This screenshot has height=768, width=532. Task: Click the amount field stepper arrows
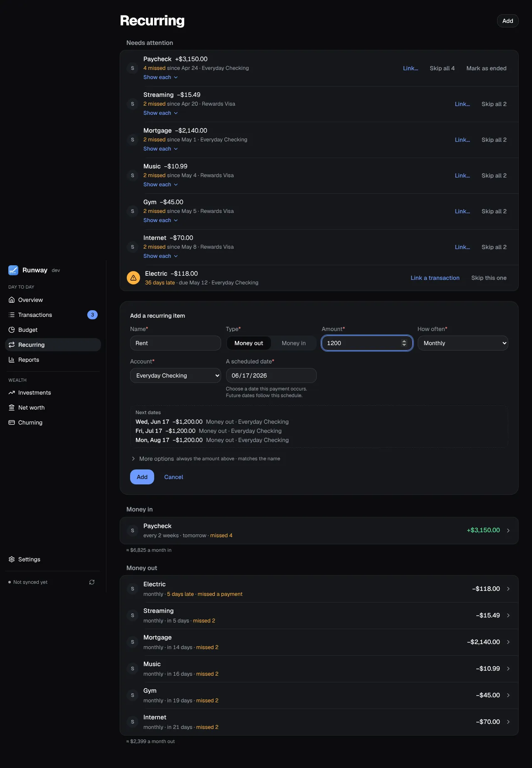404,343
